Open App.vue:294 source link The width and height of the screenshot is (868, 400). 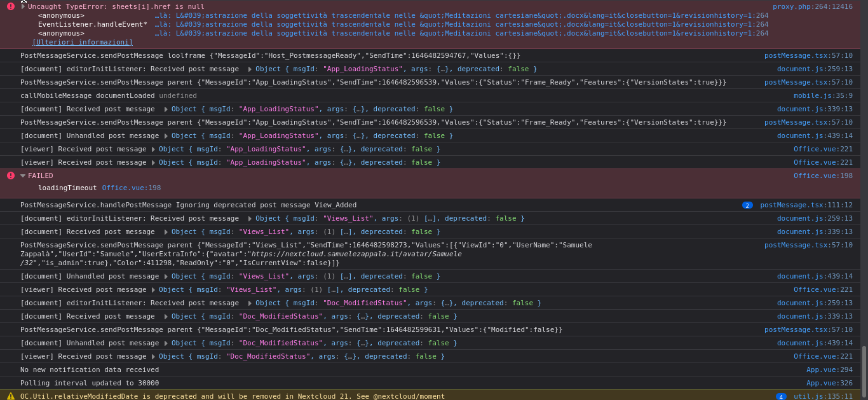(x=829, y=369)
